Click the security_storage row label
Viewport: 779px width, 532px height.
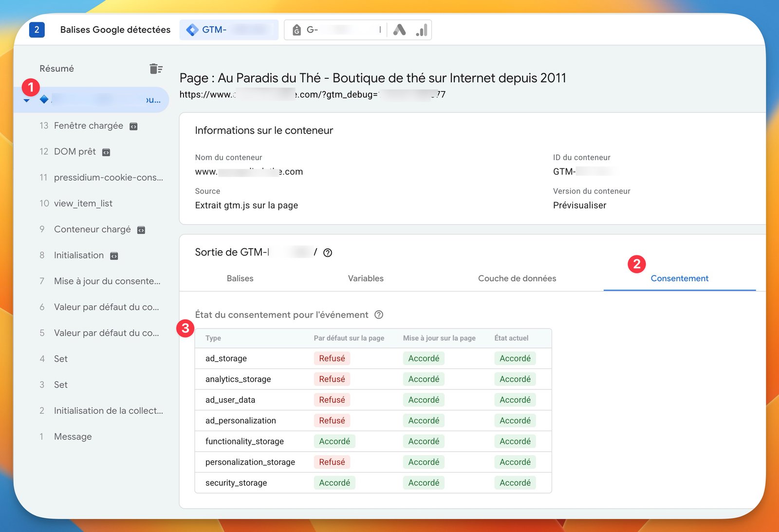(236, 483)
